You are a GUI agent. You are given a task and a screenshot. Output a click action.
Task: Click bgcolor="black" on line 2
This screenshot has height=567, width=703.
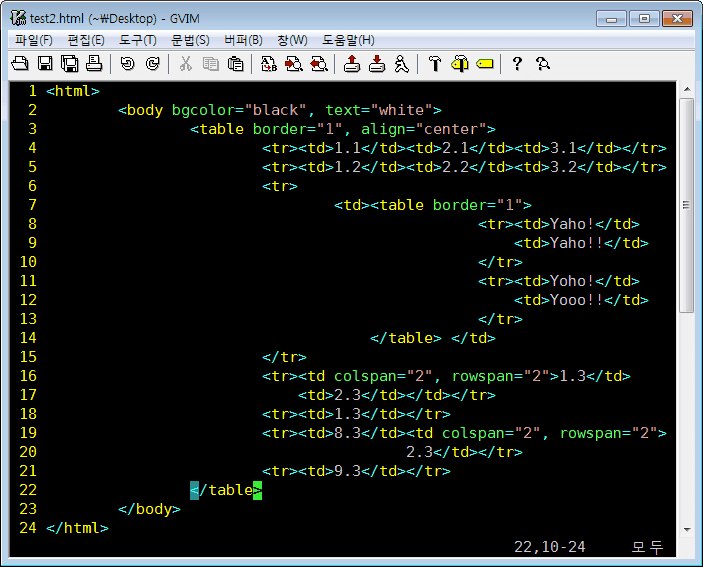click(x=239, y=110)
